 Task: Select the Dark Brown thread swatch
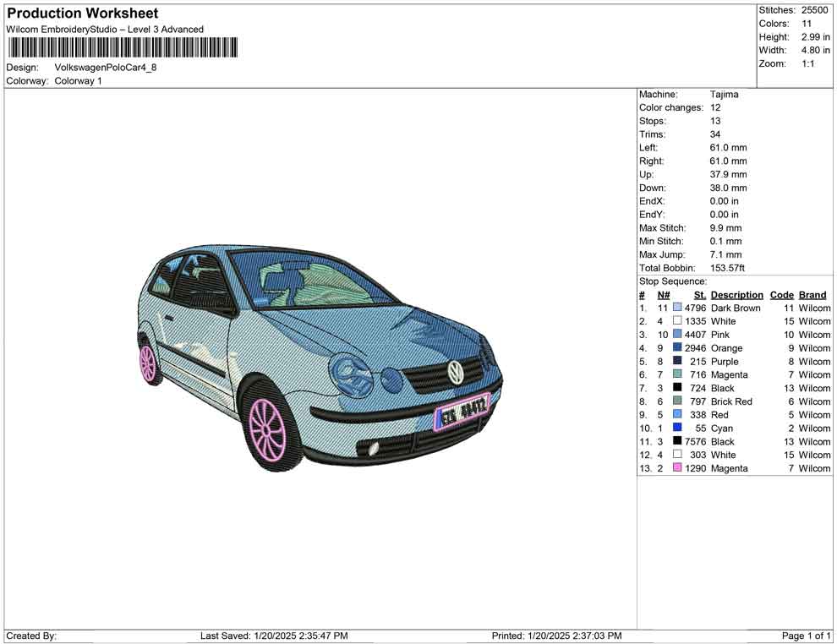[676, 308]
